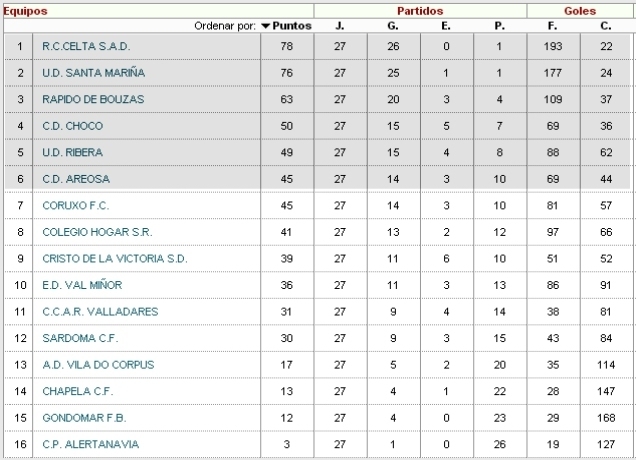Open C.D. CHOCO team link
This screenshot has width=636, height=460.
click(72, 126)
